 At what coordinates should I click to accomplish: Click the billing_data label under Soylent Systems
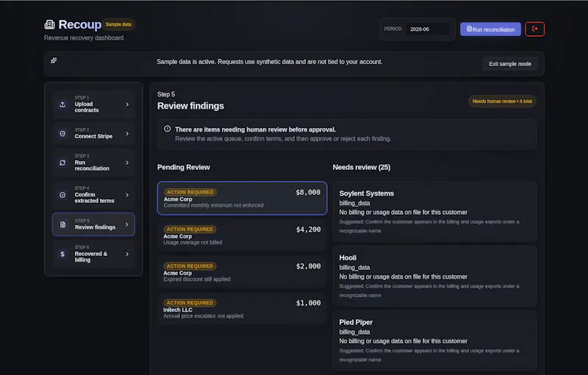coord(355,203)
